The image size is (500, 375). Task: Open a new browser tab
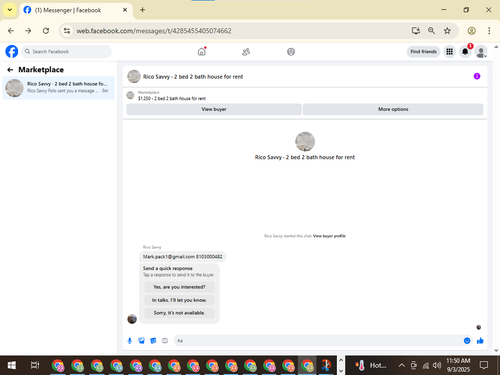pyautogui.click(x=142, y=10)
